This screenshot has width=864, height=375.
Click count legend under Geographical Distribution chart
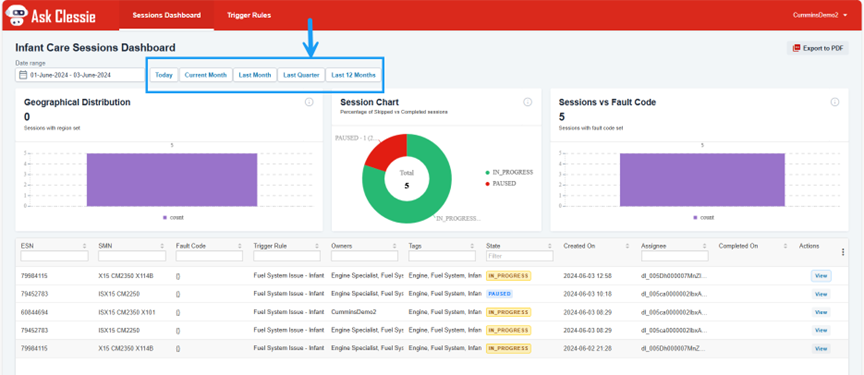[x=173, y=218]
